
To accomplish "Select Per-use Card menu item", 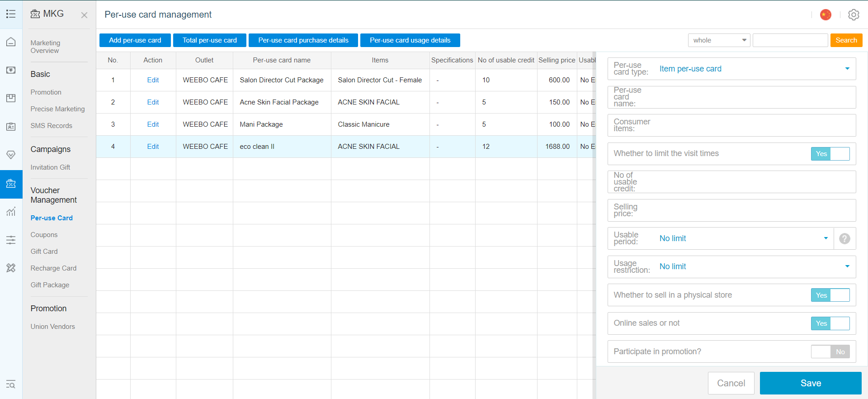I will [x=52, y=218].
